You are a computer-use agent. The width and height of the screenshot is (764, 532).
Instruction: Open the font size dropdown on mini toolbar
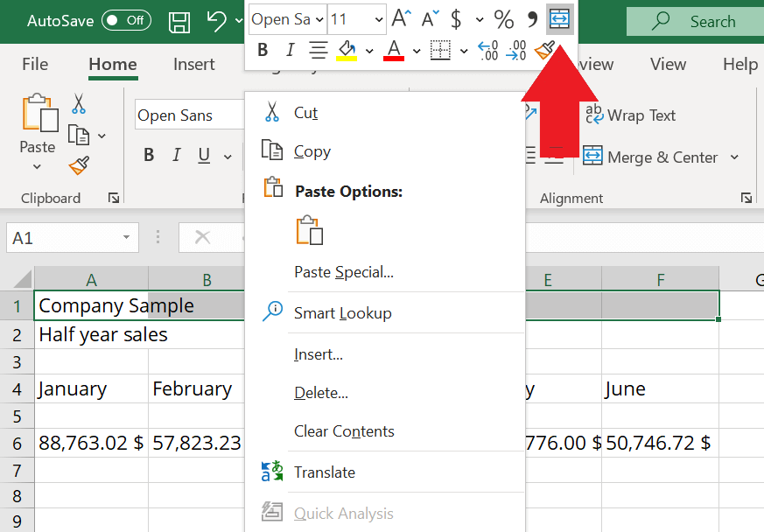point(377,17)
